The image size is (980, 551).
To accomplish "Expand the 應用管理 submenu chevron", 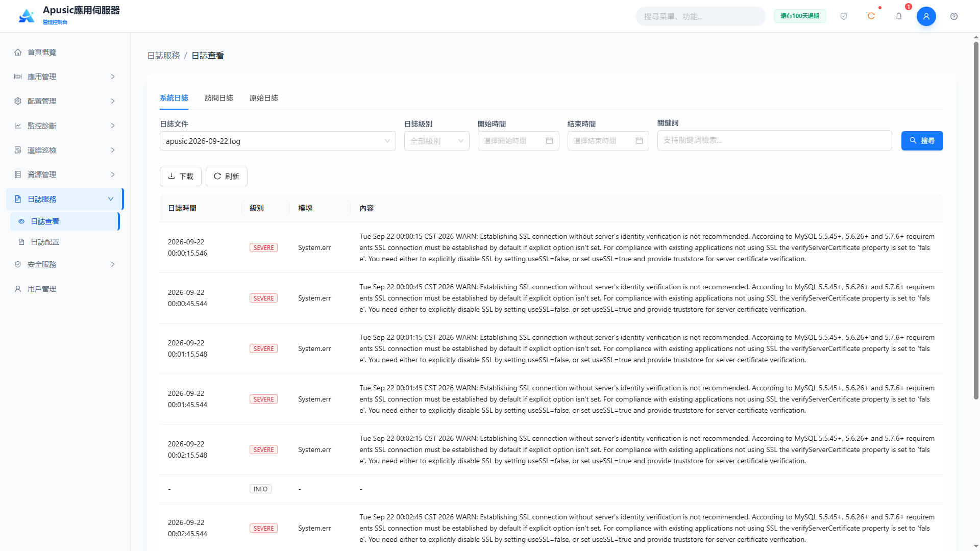I will click(113, 77).
